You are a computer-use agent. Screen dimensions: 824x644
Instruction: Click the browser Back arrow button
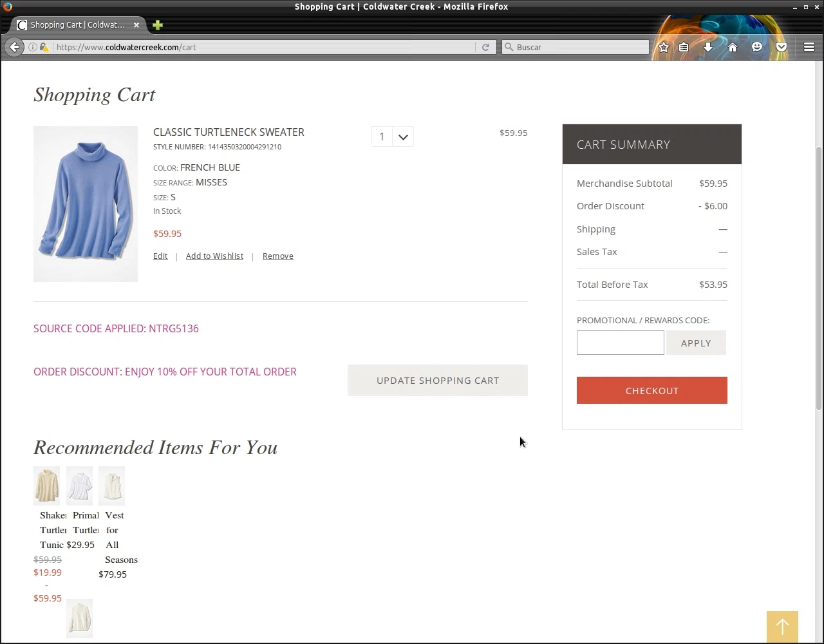[x=14, y=47]
